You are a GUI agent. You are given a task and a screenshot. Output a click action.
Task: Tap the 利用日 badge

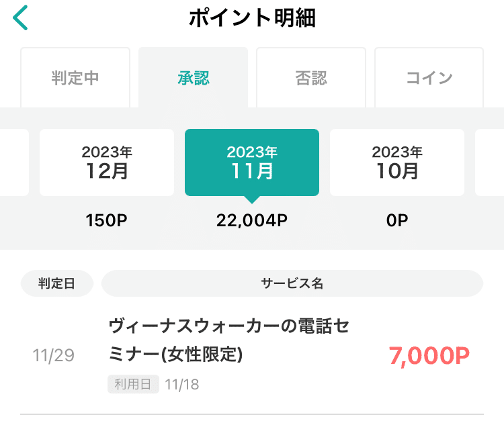pyautogui.click(x=133, y=384)
